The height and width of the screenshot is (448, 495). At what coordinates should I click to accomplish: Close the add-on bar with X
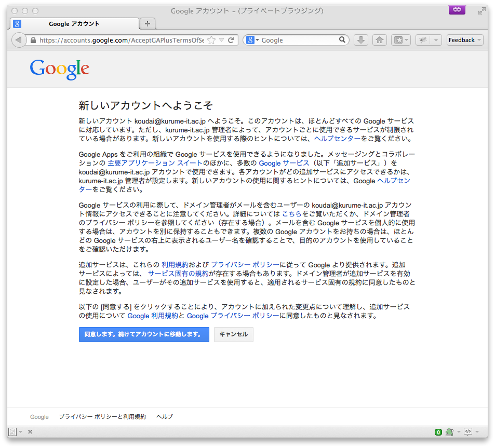click(30, 431)
